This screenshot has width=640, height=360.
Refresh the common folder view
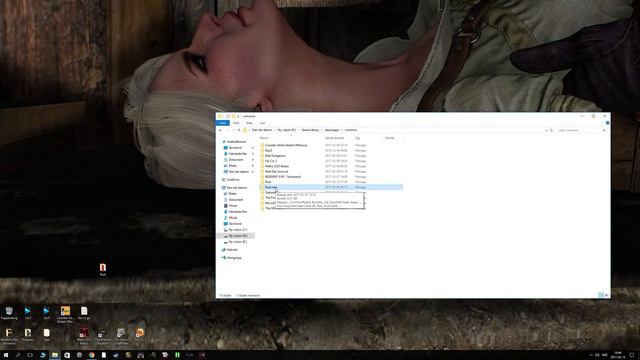pos(551,130)
